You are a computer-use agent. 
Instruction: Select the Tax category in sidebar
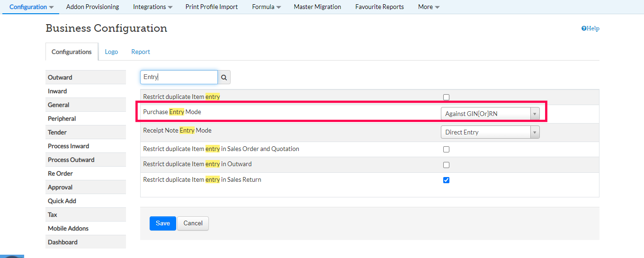click(53, 214)
